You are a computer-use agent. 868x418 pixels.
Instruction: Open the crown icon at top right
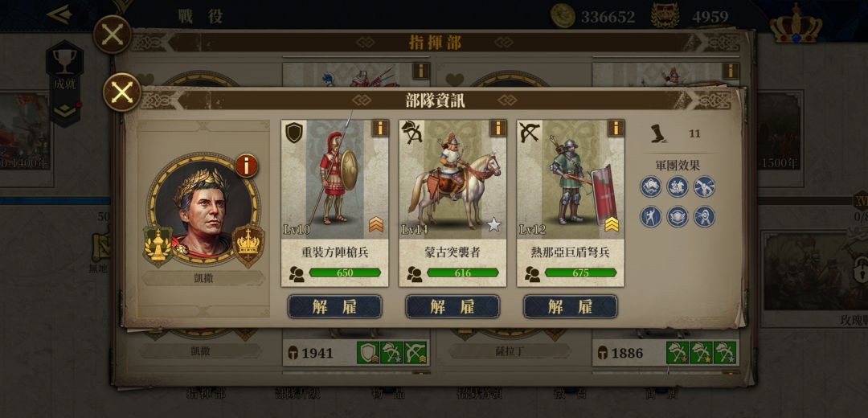click(796, 24)
